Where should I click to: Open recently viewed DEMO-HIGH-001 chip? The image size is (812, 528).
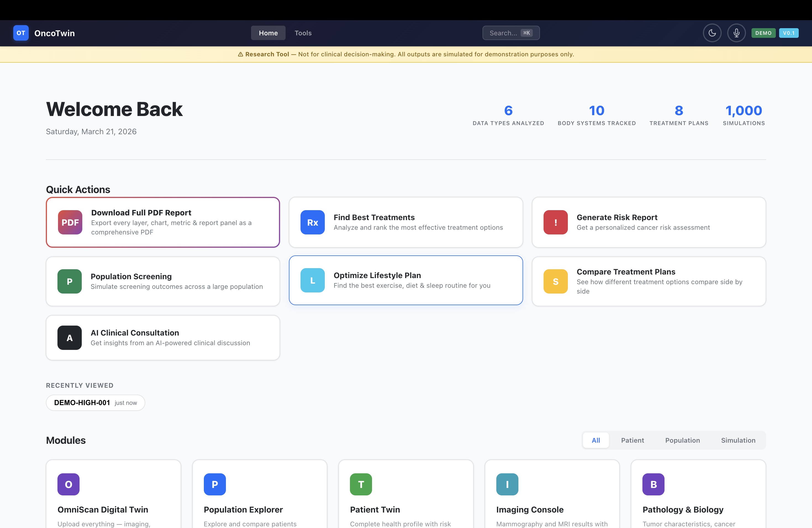click(95, 403)
